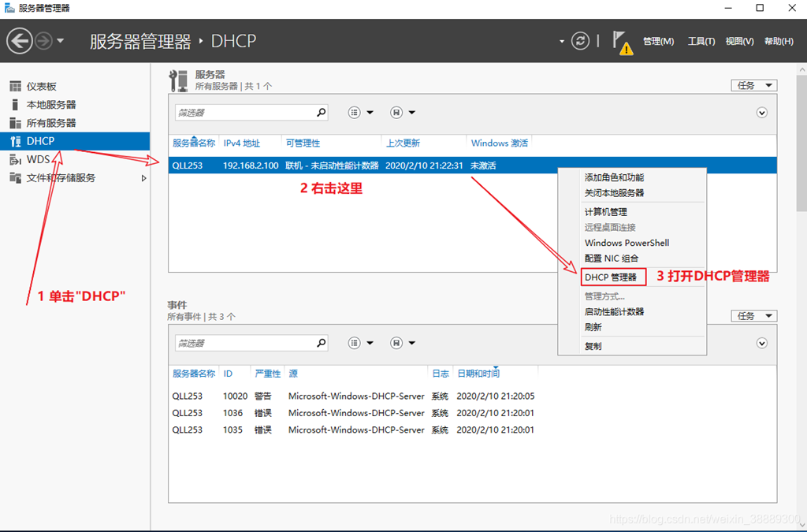The height and width of the screenshot is (532, 807).
Task: Select Windows PowerShell in context menu
Action: [x=627, y=243]
